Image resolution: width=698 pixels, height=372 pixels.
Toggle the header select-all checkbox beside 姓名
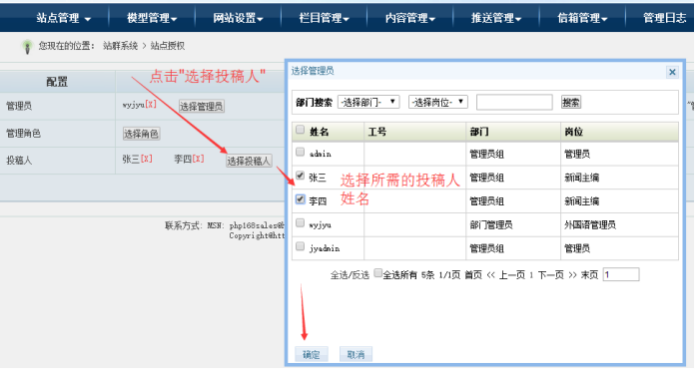tap(300, 129)
